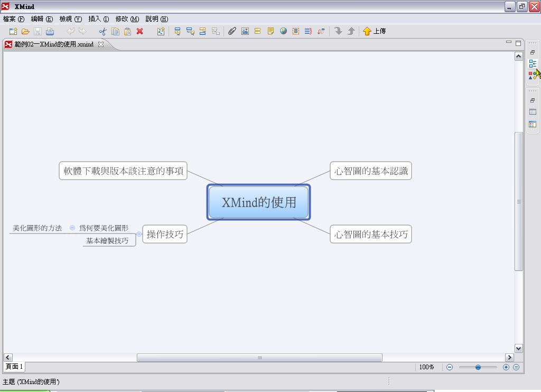
Task: Select subtopic 美化圖形的方法
Action: pyautogui.click(x=38, y=228)
